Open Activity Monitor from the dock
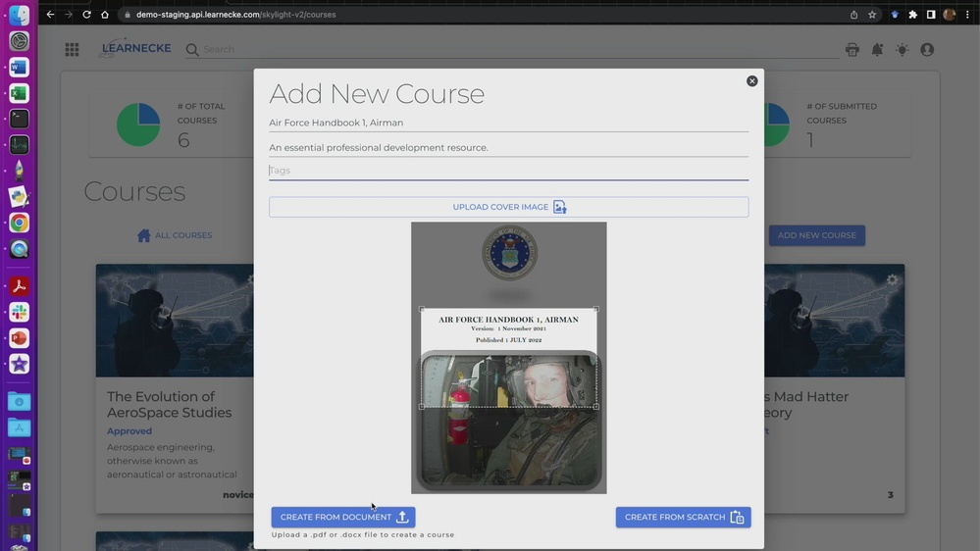Viewport: 980px width, 551px height. pyautogui.click(x=20, y=145)
